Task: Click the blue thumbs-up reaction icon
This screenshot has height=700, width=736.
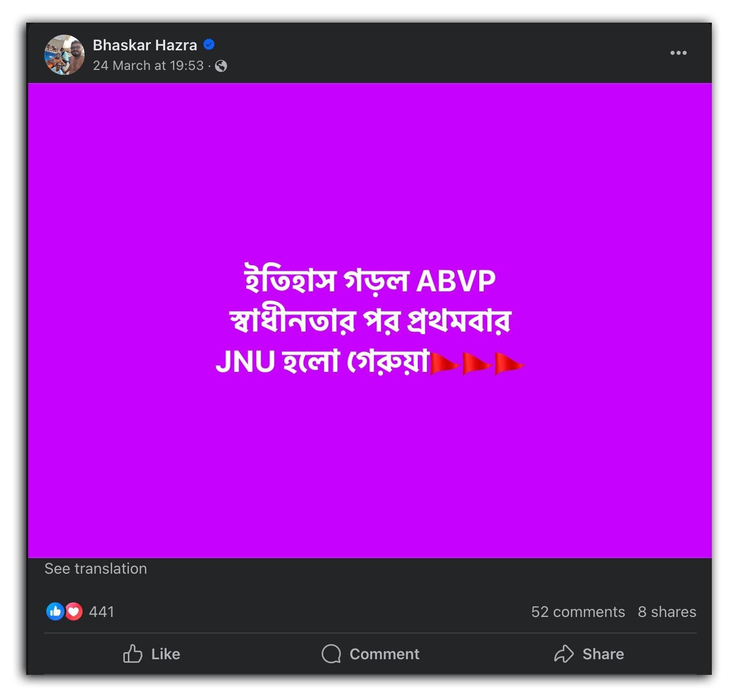Action: 55,611
